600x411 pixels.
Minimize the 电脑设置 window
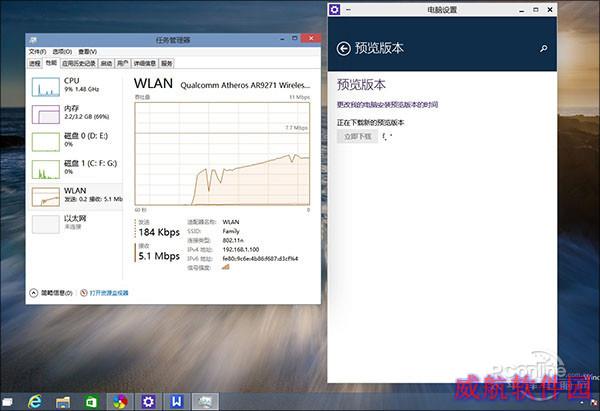521,10
